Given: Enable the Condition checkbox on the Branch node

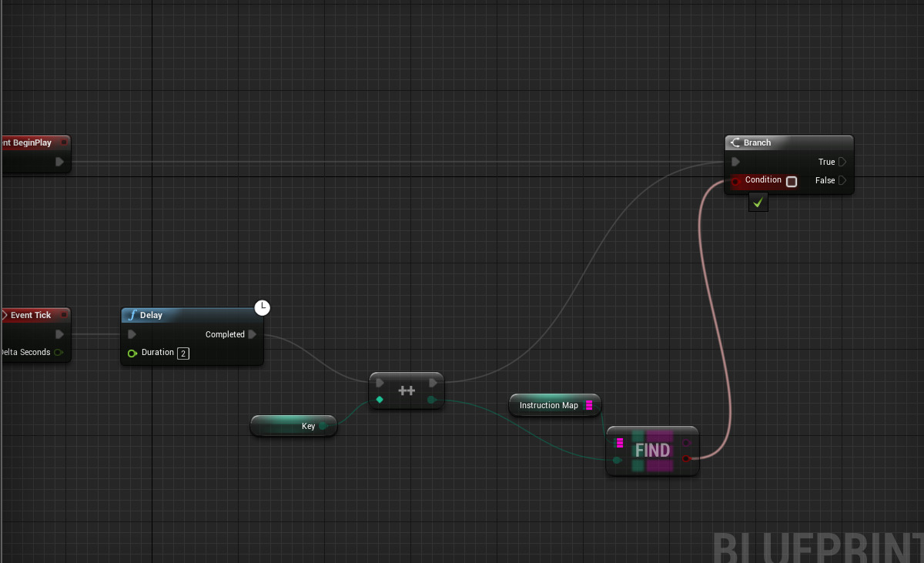Looking at the screenshot, I should 792,180.
